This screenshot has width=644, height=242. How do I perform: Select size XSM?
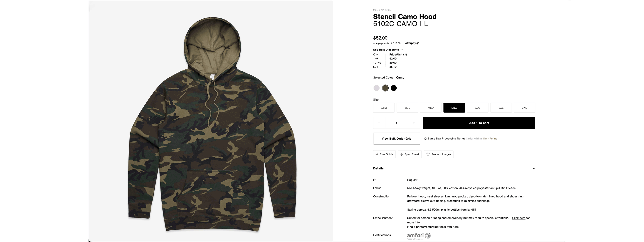(x=384, y=108)
